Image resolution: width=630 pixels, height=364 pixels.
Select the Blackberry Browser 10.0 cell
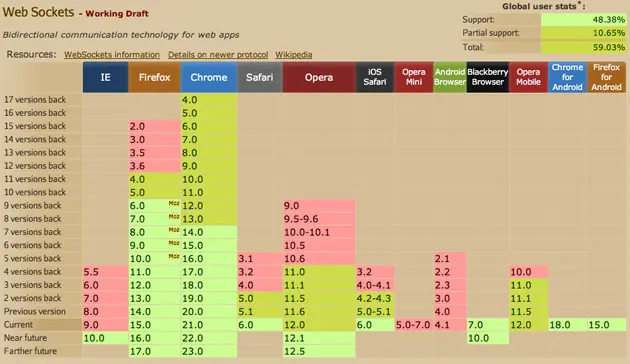[488, 338]
